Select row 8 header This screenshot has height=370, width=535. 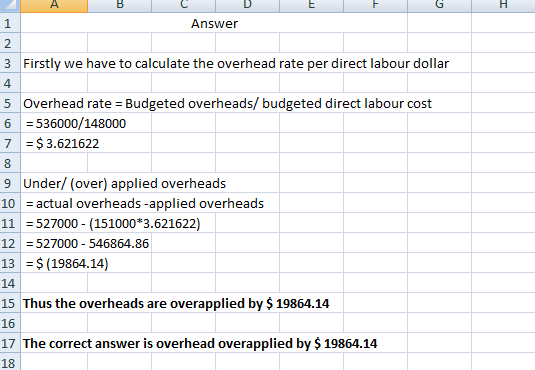(10, 163)
